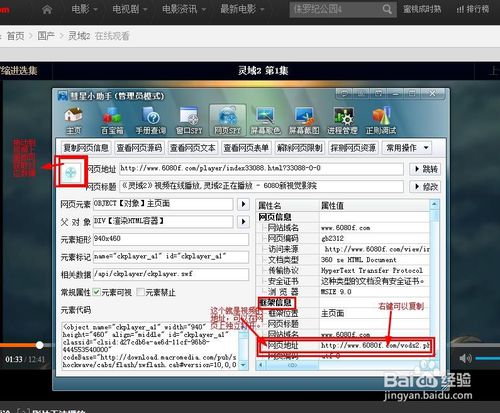This screenshot has height=413, width=500.
Task: Click 灵域2 breadcrumb link
Action: 79,36
